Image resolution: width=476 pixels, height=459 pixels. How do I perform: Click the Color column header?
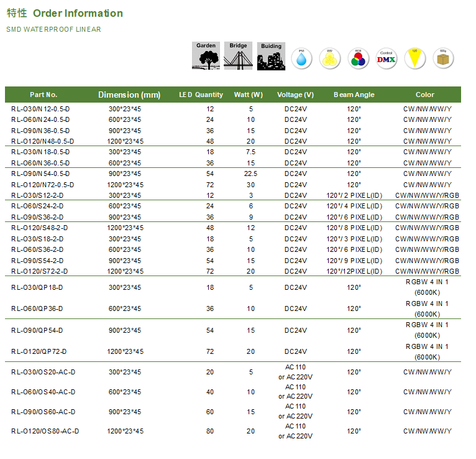click(x=425, y=95)
